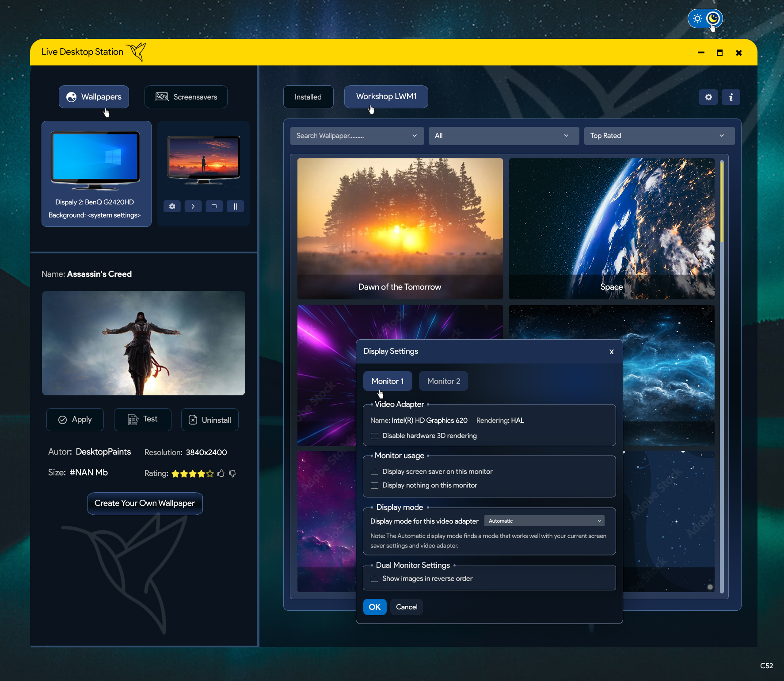
Task: Click the settings gear icon beside the info button
Action: click(x=708, y=97)
